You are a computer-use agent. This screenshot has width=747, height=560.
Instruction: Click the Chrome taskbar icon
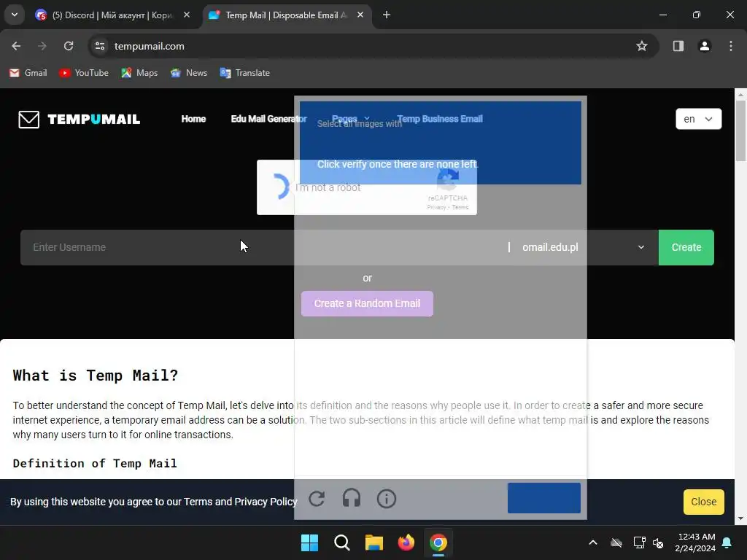point(438,542)
